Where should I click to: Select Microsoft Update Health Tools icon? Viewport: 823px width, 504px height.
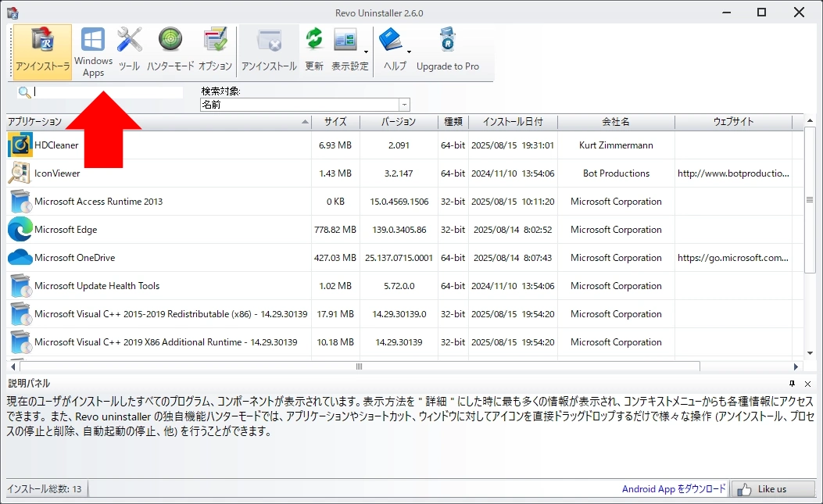20,286
